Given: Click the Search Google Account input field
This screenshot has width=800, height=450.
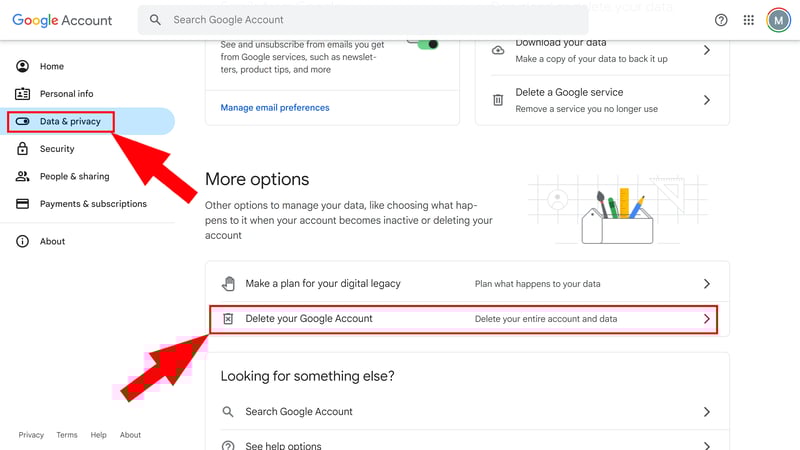Looking at the screenshot, I should [363, 20].
